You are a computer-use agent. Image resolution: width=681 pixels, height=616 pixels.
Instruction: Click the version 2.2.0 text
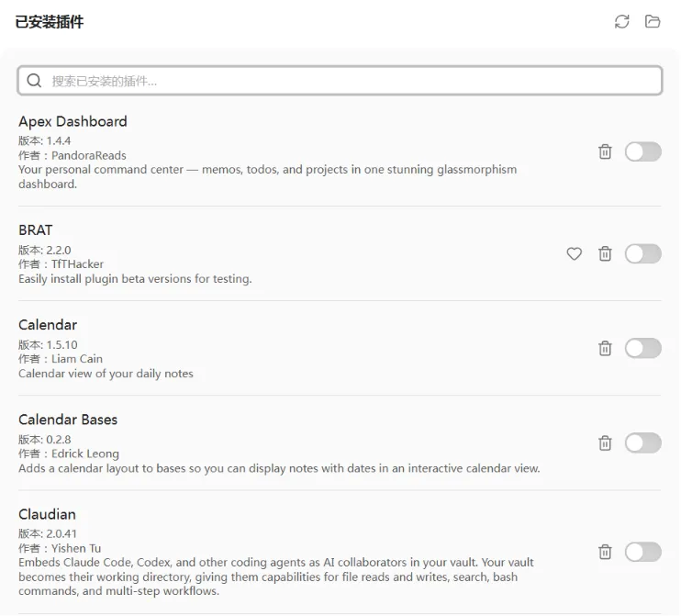44,251
